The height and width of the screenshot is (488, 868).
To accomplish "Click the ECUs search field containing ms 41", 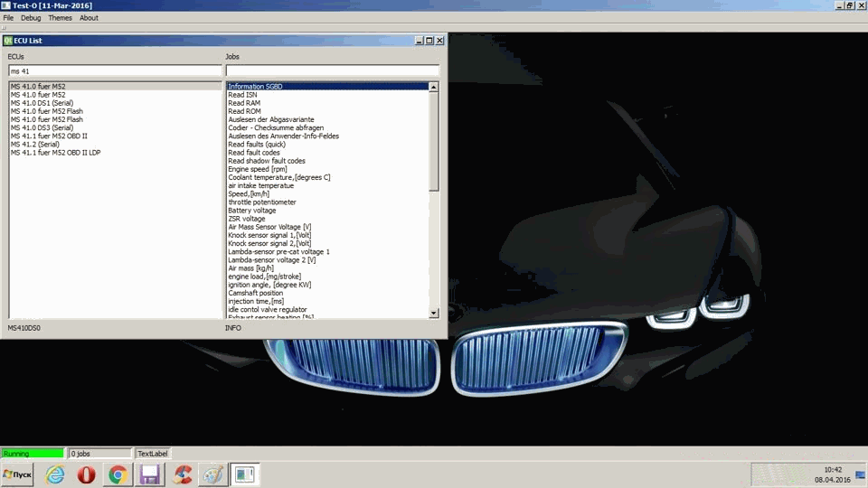I will [115, 70].
